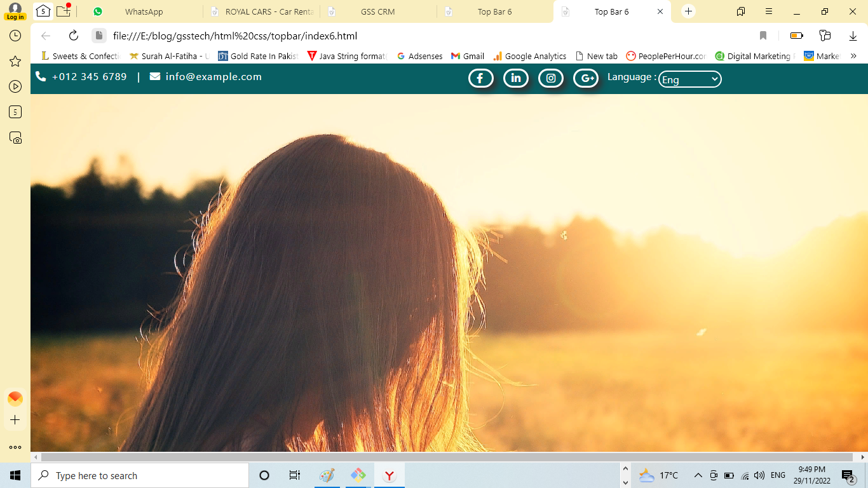The image size is (868, 488).
Task: Close the active Top Bar 6 tab
Action: 660,11
